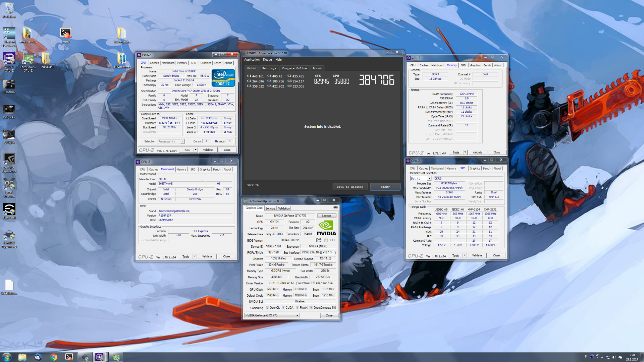Click Validate in the CPU tab window

click(x=208, y=150)
